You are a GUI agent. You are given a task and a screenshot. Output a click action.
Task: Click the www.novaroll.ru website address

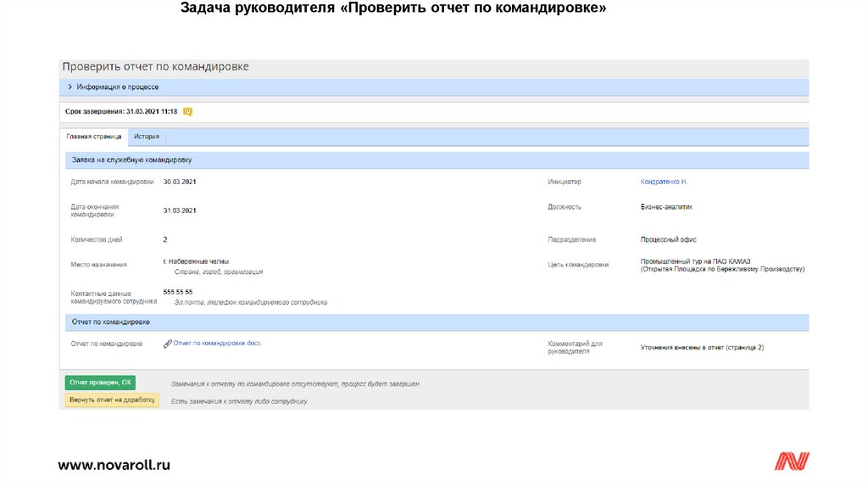click(x=114, y=464)
